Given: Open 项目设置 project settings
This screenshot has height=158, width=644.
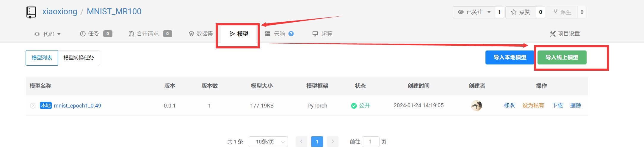Looking at the screenshot, I should (x=565, y=34).
